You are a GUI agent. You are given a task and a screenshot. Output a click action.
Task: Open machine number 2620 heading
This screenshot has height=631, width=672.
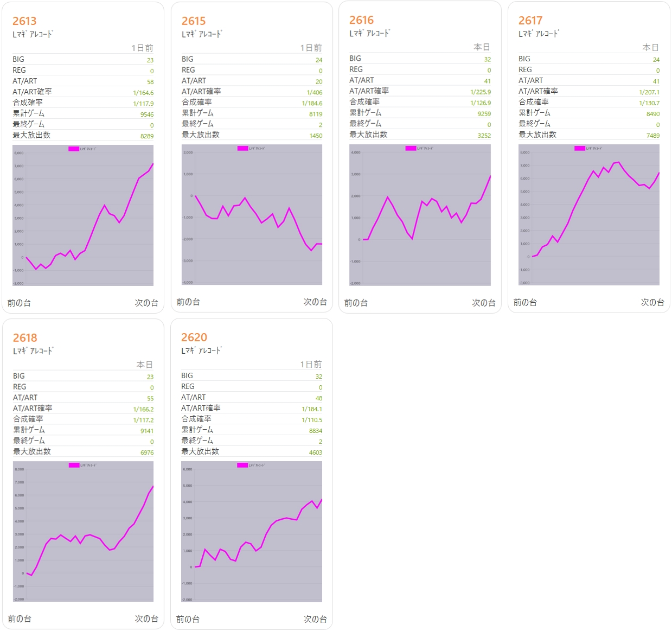[x=194, y=337]
